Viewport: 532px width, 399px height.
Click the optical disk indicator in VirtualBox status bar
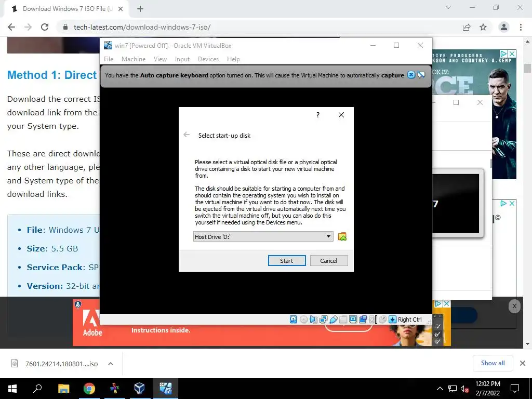303,320
